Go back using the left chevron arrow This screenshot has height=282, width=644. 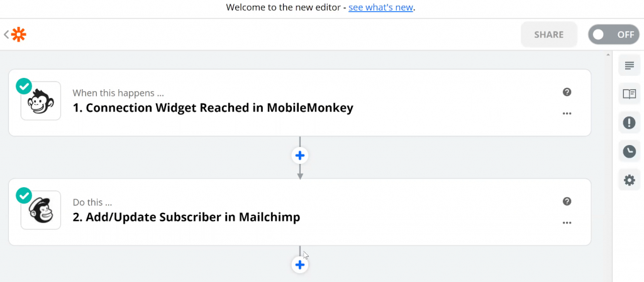point(6,35)
